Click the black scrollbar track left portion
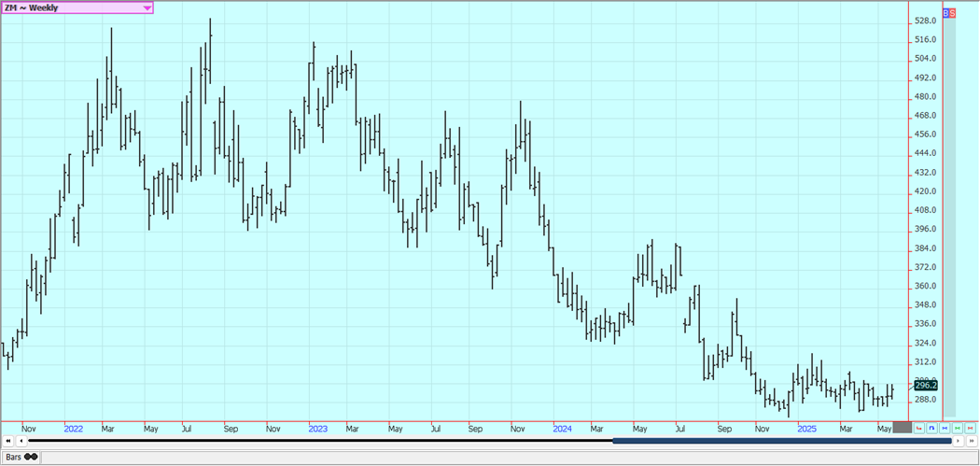 pyautogui.click(x=320, y=441)
